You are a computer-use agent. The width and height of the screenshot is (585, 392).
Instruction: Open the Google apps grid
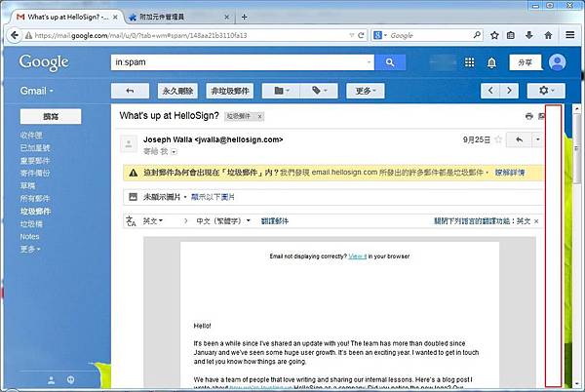(x=469, y=62)
